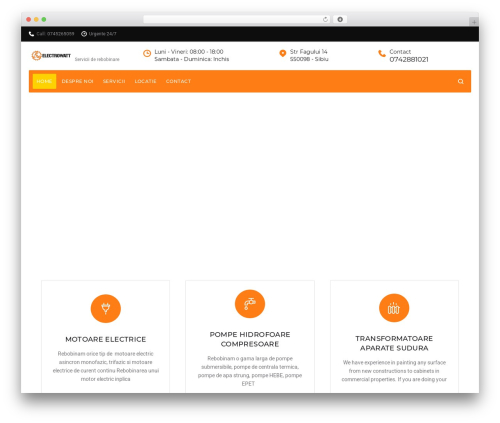This screenshot has width=500, height=423.
Task: Click the We have experience in painting description
Action: [394, 371]
